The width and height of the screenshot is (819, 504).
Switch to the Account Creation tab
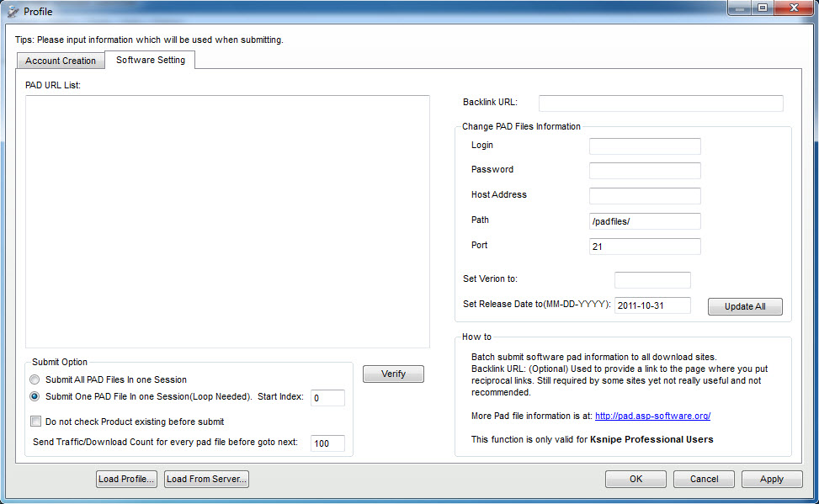61,61
